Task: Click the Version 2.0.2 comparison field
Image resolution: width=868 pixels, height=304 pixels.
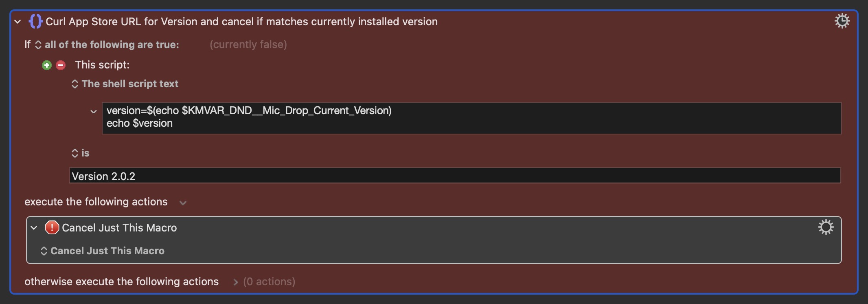Action: coord(455,176)
